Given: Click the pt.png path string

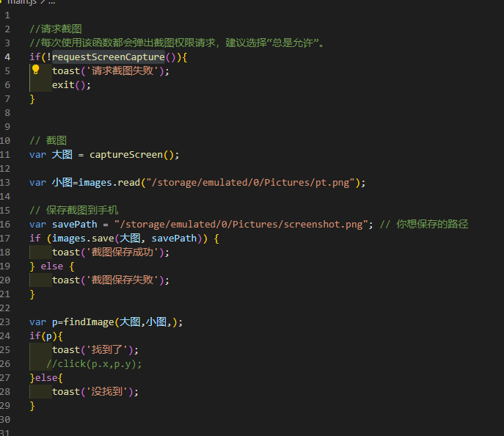Looking at the screenshot, I should point(250,183).
